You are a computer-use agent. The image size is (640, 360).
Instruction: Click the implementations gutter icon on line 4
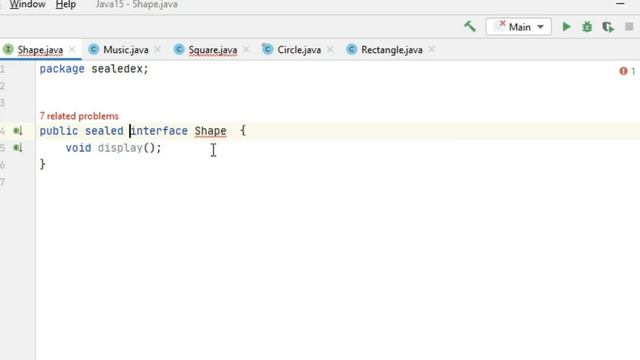[x=18, y=131]
